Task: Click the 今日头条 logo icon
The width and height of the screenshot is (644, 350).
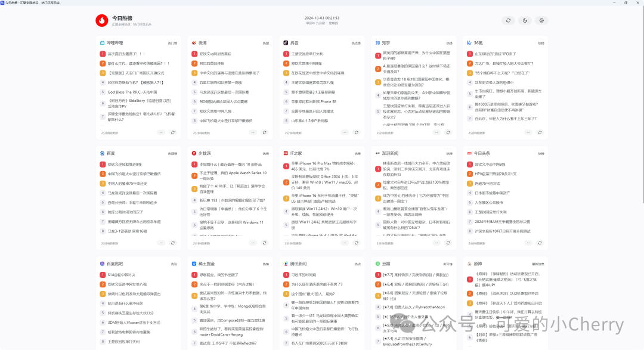Action: tap(469, 153)
